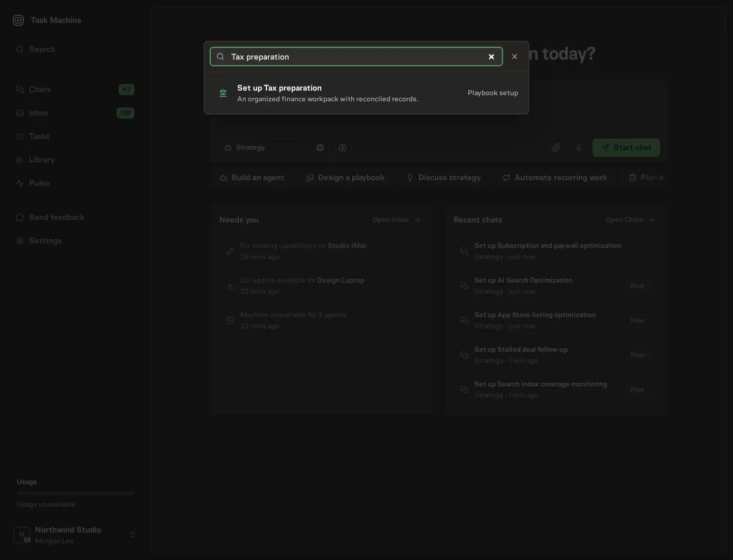Open Tasks in the sidebar
The height and width of the screenshot is (560, 733).
(75, 136)
